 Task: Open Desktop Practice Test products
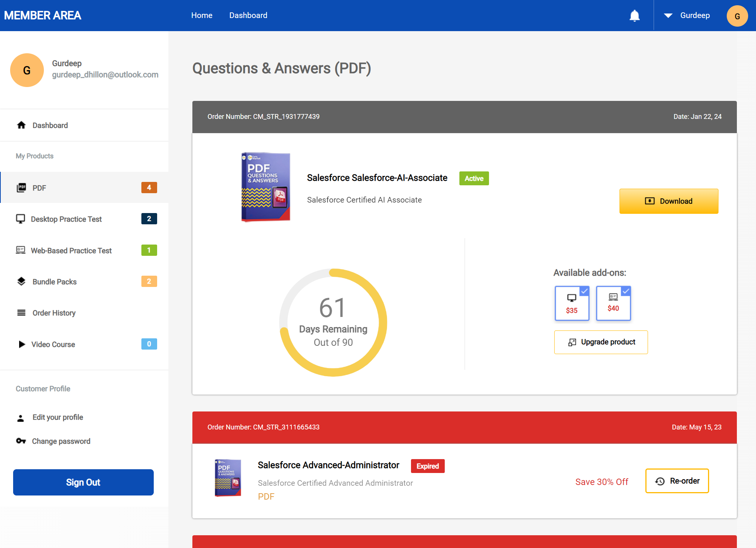tap(84, 219)
